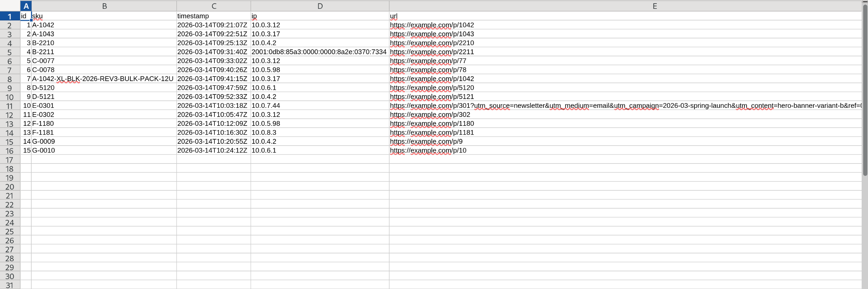Image resolution: width=868 pixels, height=289 pixels.
Task: Select cell with SKU D-5121
Action: tap(104, 97)
